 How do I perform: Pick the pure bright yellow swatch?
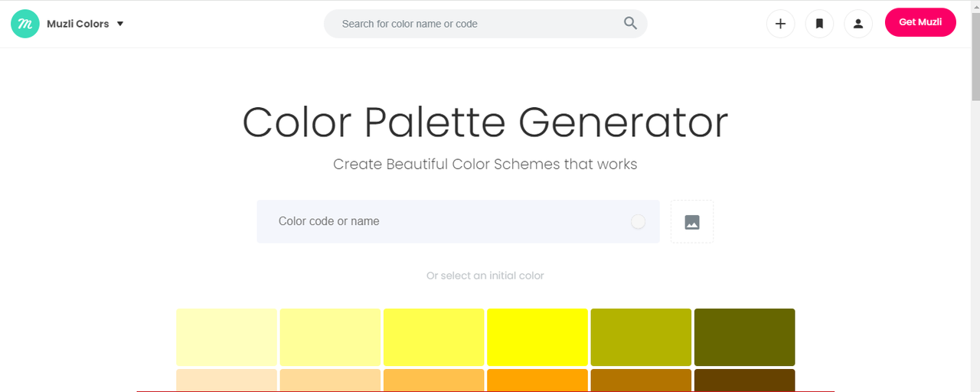pyautogui.click(x=537, y=337)
